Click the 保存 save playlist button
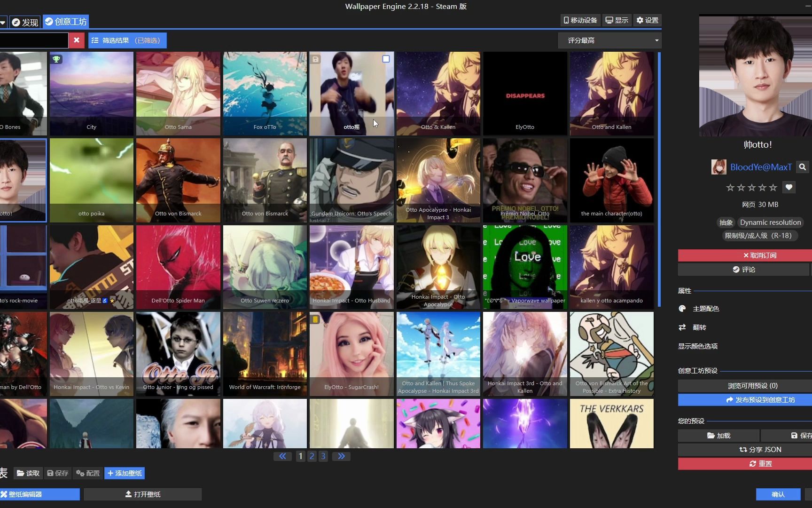This screenshot has width=812, height=508. click(58, 473)
